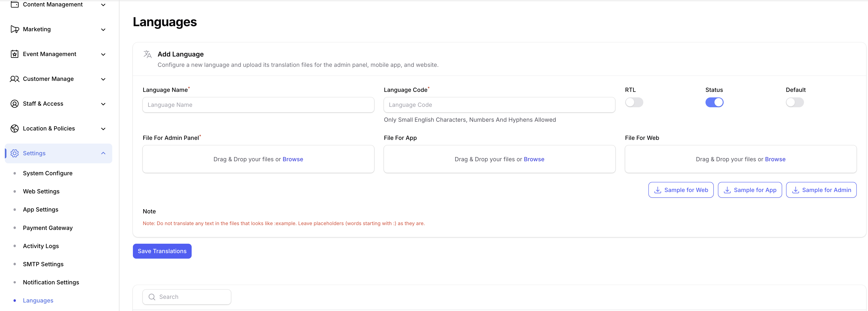Click the File For Admin Panel drop zone
Viewport: 868px width, 311px height.
[x=258, y=159]
